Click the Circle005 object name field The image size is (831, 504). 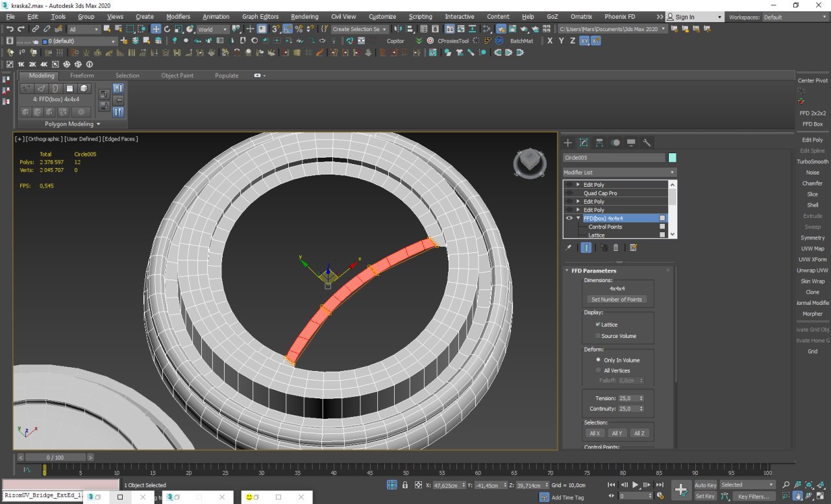click(x=614, y=158)
